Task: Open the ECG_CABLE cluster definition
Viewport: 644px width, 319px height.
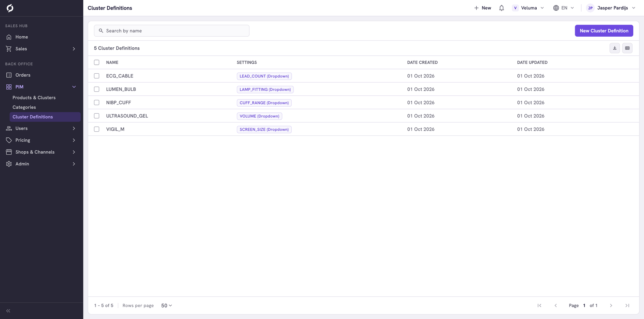Action: click(x=120, y=76)
